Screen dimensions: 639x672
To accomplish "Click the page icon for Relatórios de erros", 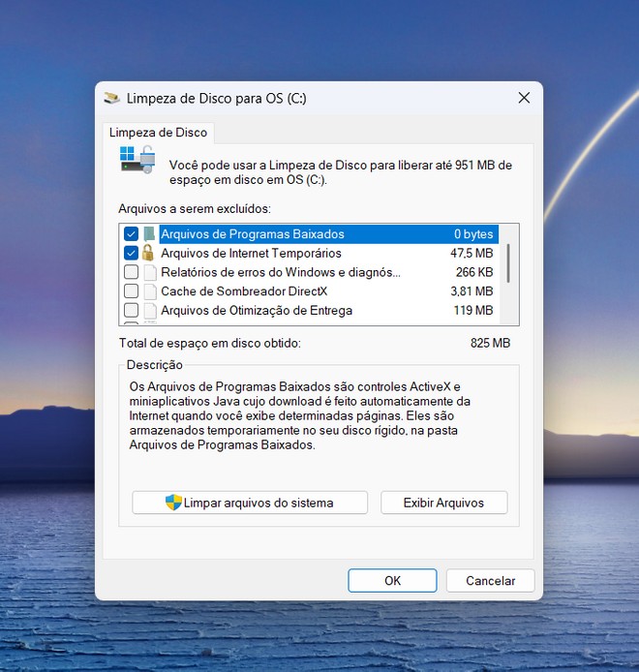I will [149, 273].
